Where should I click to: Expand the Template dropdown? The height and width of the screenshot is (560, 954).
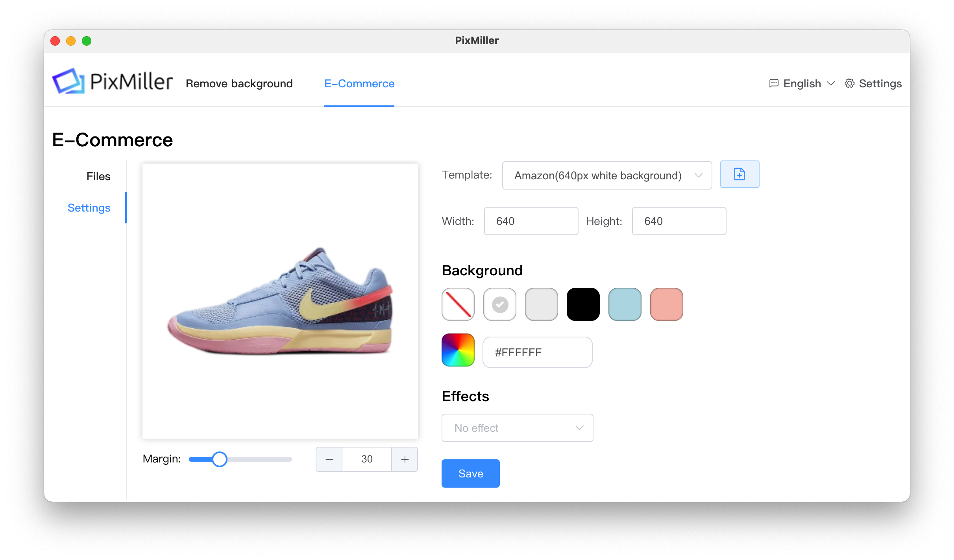click(607, 175)
